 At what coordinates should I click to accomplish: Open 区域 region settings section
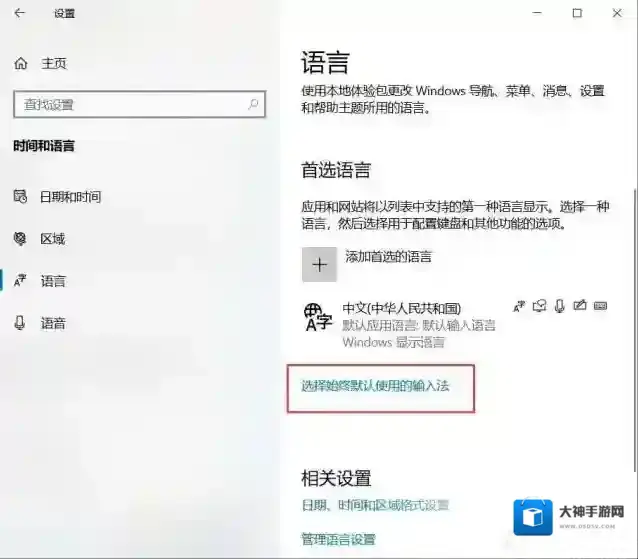[x=52, y=239]
